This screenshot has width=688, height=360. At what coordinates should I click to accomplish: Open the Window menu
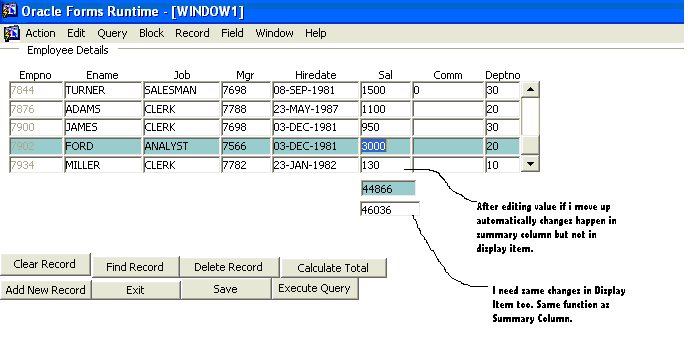point(274,33)
